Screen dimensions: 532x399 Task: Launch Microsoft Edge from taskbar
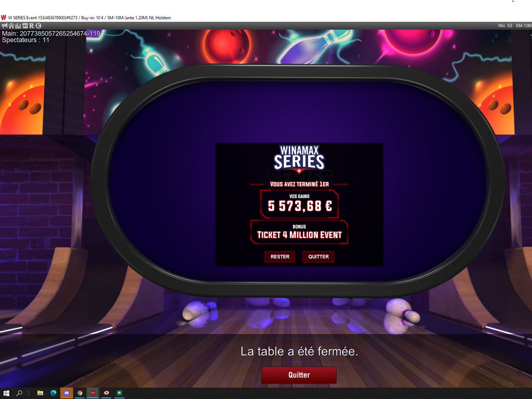53,393
